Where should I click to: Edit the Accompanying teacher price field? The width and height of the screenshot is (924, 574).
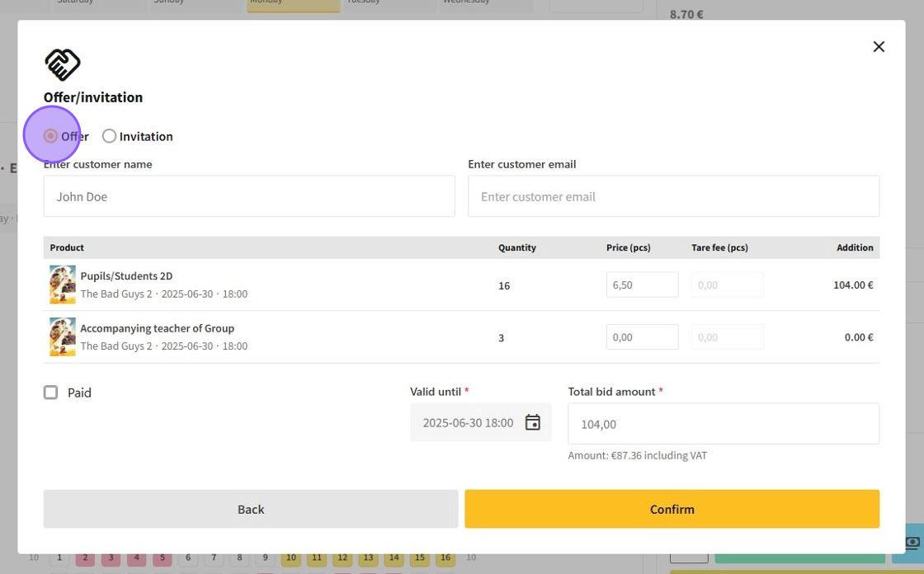coord(642,336)
